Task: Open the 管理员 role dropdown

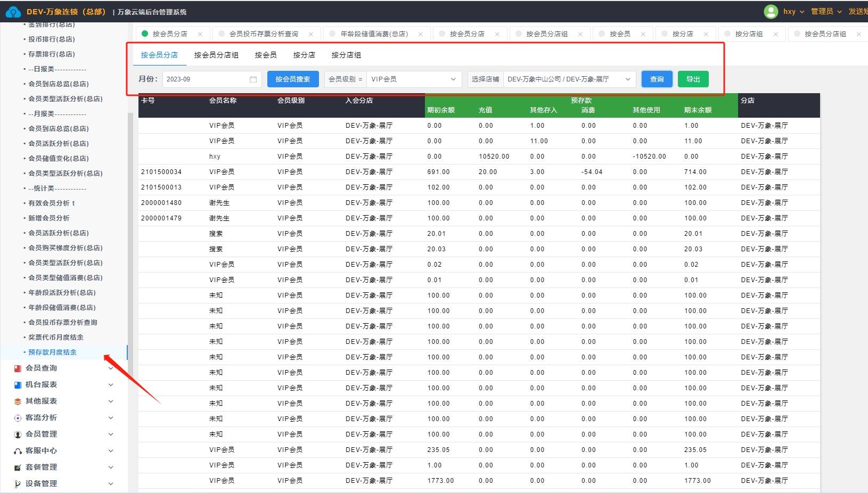Action: [x=826, y=11]
